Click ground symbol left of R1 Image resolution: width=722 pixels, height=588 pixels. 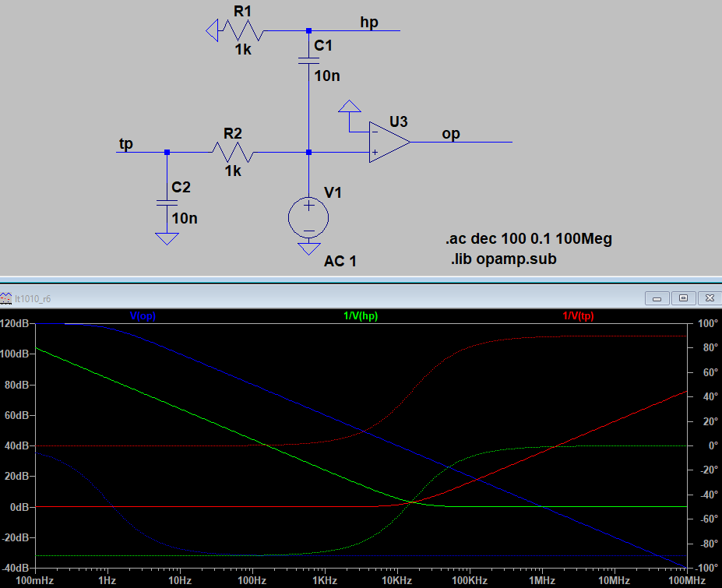212,31
